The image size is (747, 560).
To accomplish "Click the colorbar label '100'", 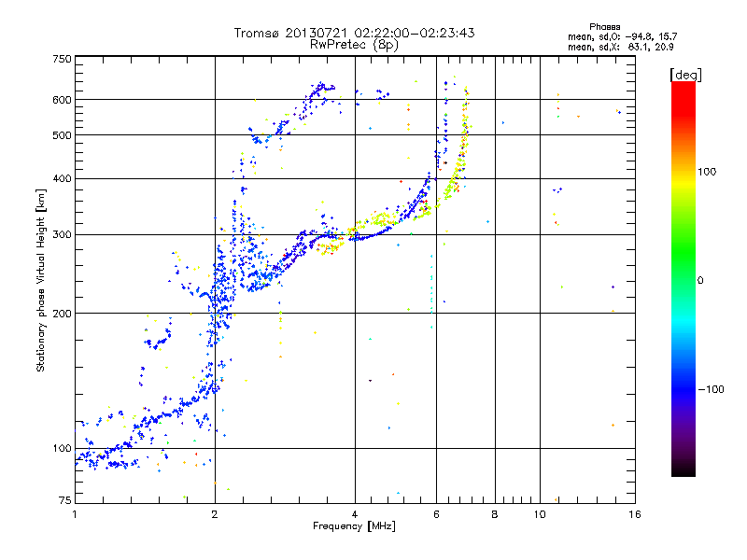I will click(x=707, y=172).
